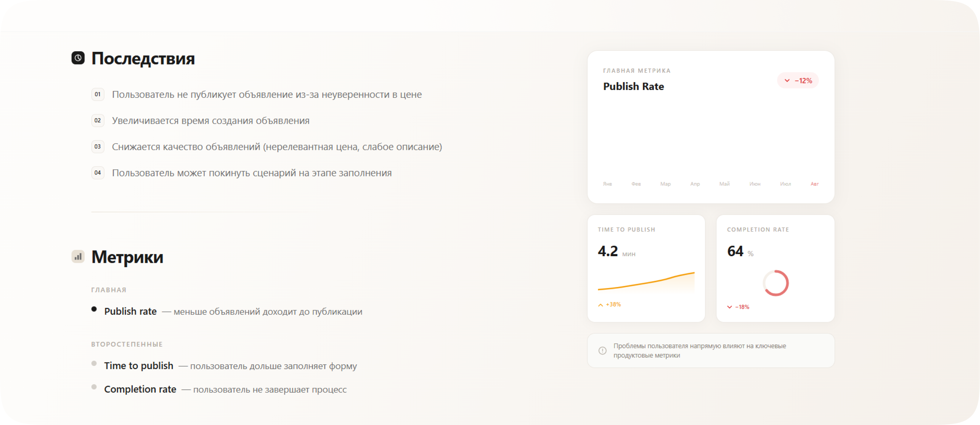The width and height of the screenshot is (980, 425).
Task: Select the gray bullet before Completion rate
Action: (x=94, y=387)
